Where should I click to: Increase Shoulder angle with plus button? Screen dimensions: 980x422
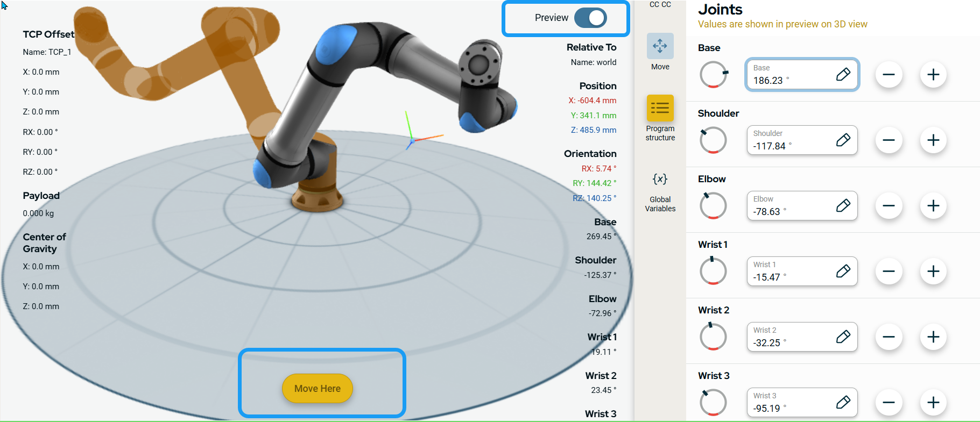tap(933, 140)
